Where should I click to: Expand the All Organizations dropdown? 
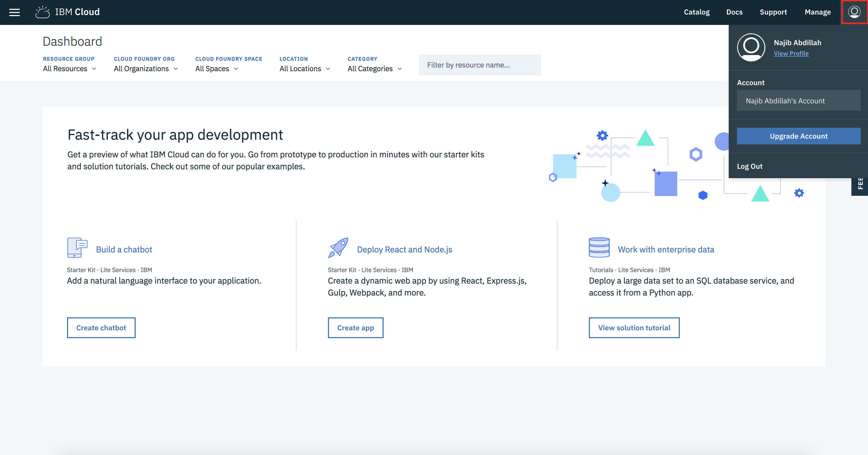(146, 69)
